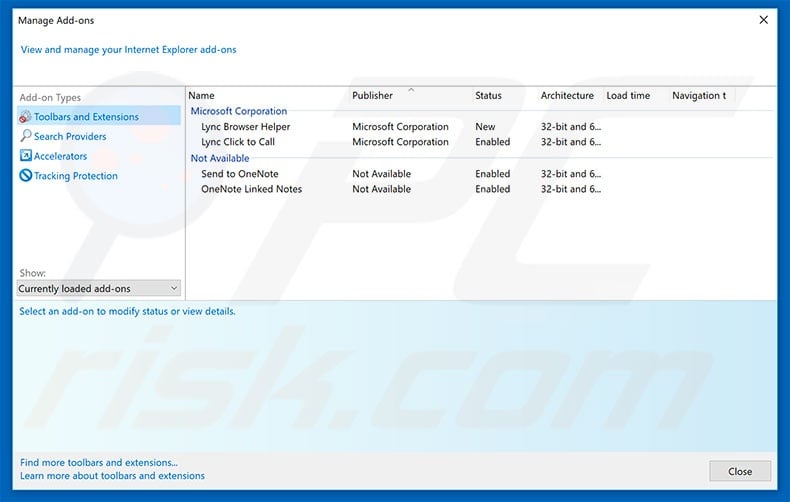Viewport: 790px width, 502px height.
Task: Click the New status of Lync Browser Helper
Action: tap(485, 127)
